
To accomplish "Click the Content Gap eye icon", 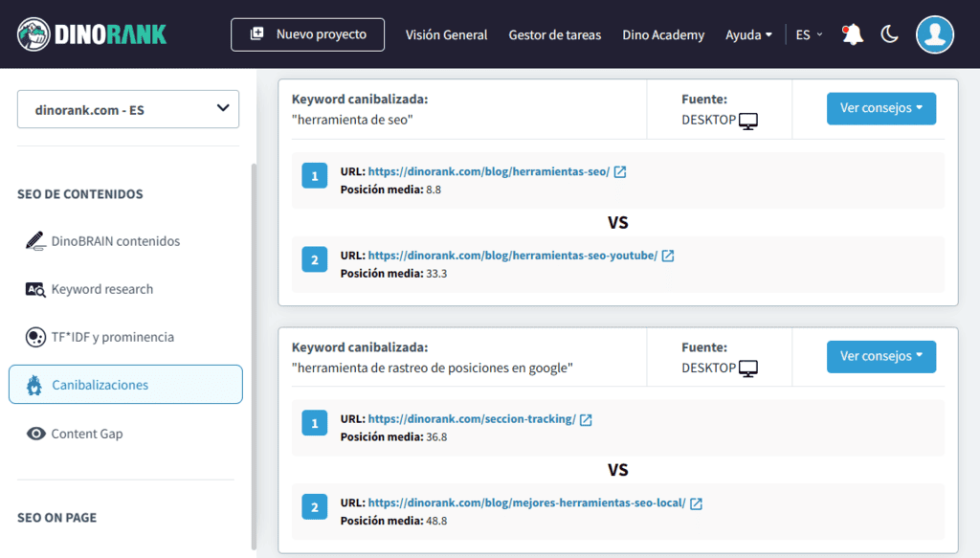I will [35, 434].
